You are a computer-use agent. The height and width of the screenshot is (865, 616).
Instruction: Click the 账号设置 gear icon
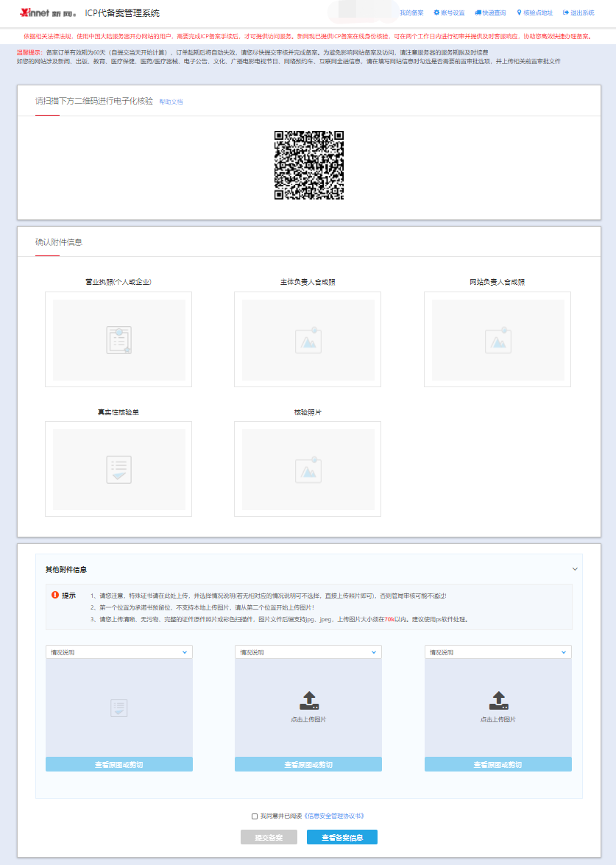pos(436,13)
